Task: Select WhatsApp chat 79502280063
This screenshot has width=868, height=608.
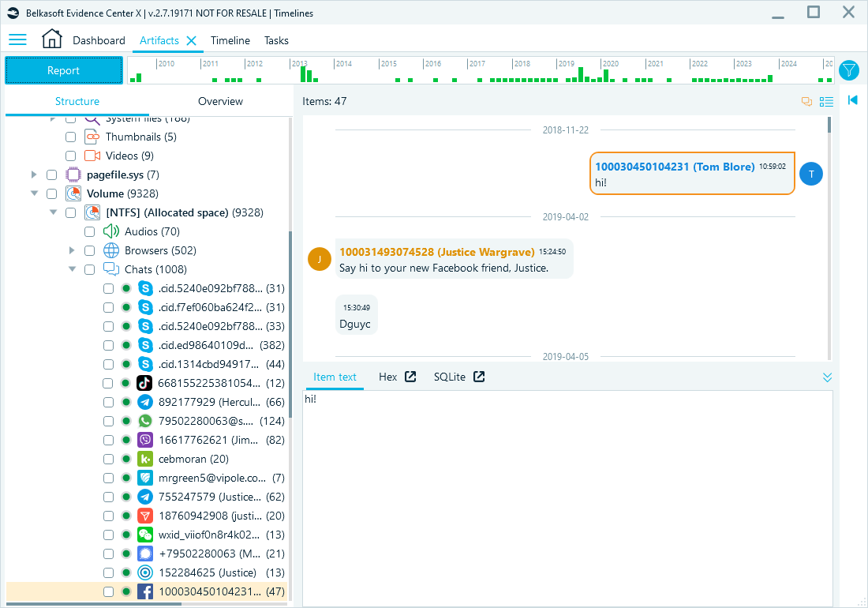Action: click(206, 421)
